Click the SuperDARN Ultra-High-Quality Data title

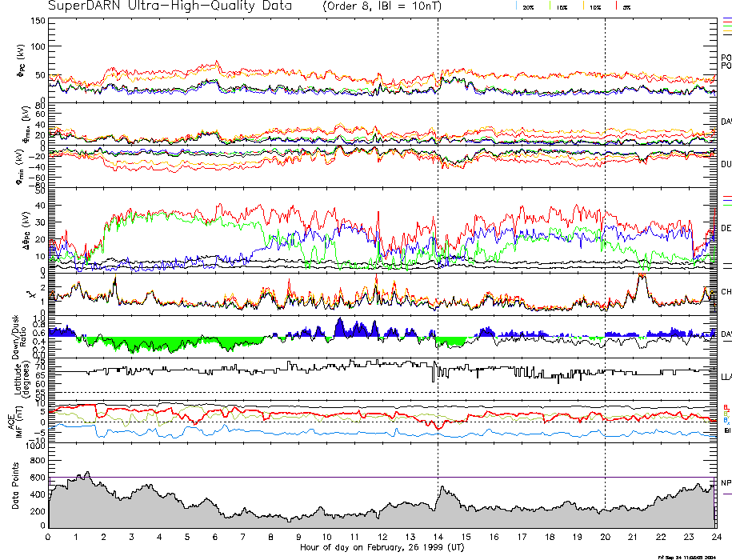pos(169,6)
